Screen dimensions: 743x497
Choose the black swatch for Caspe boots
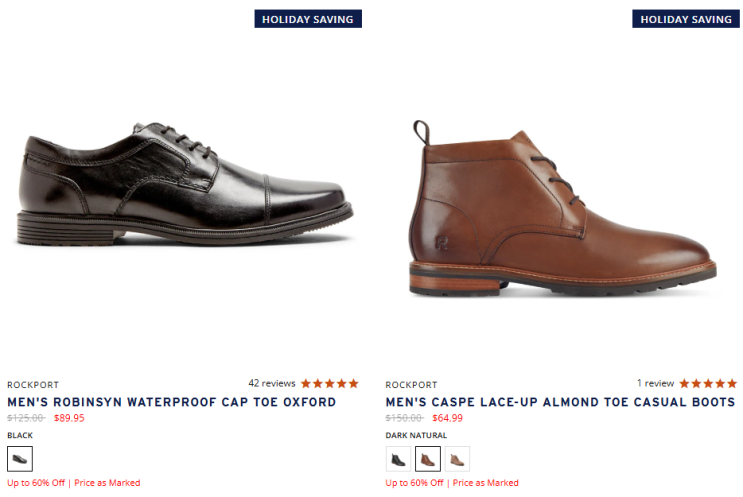coord(399,459)
